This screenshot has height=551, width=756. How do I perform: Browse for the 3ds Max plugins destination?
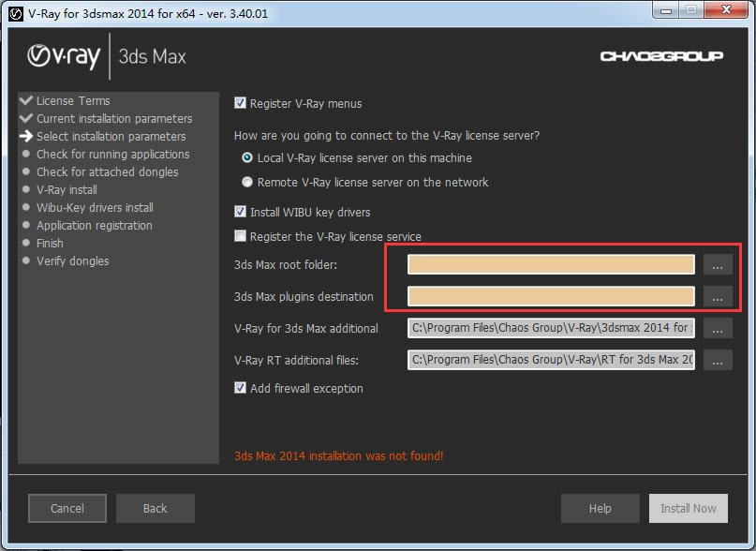tap(718, 297)
